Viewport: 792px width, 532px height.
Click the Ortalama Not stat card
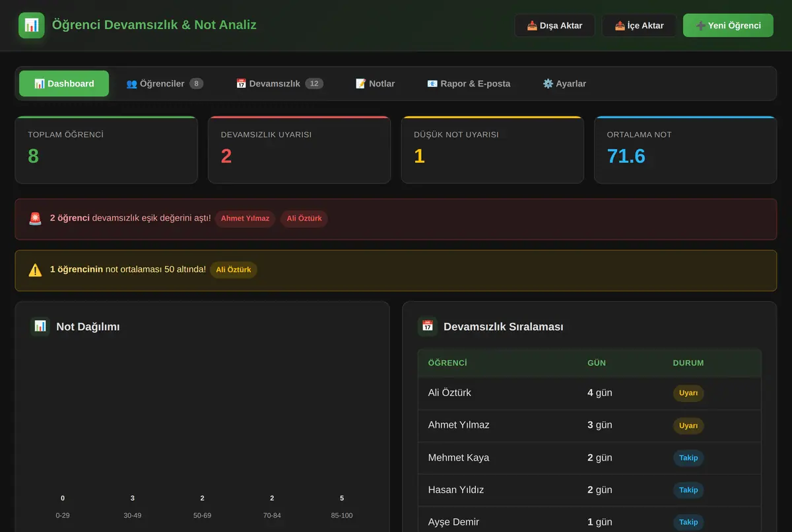pyautogui.click(x=685, y=150)
